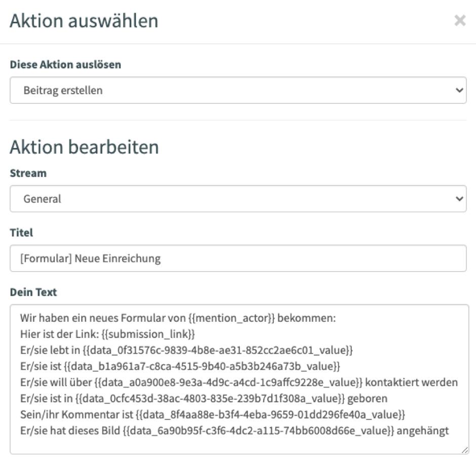Focus the Titel input field
This screenshot has height=457, width=476.
tap(238, 258)
